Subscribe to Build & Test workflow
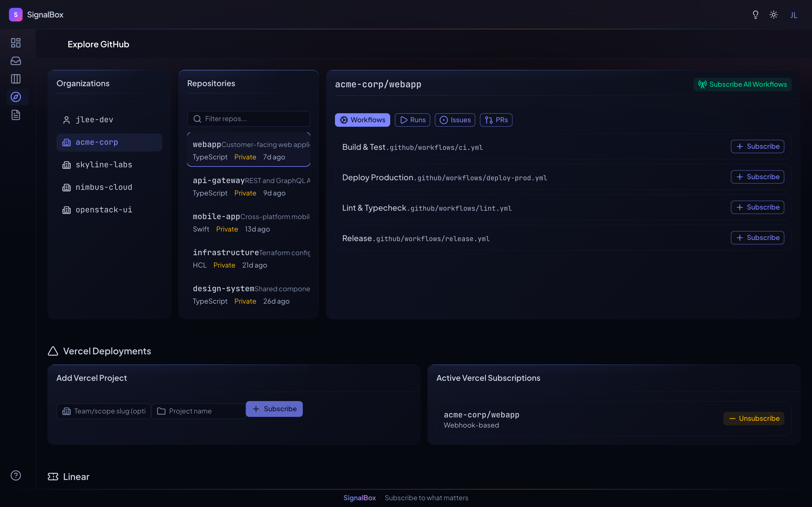This screenshot has width=812, height=507. [757, 146]
